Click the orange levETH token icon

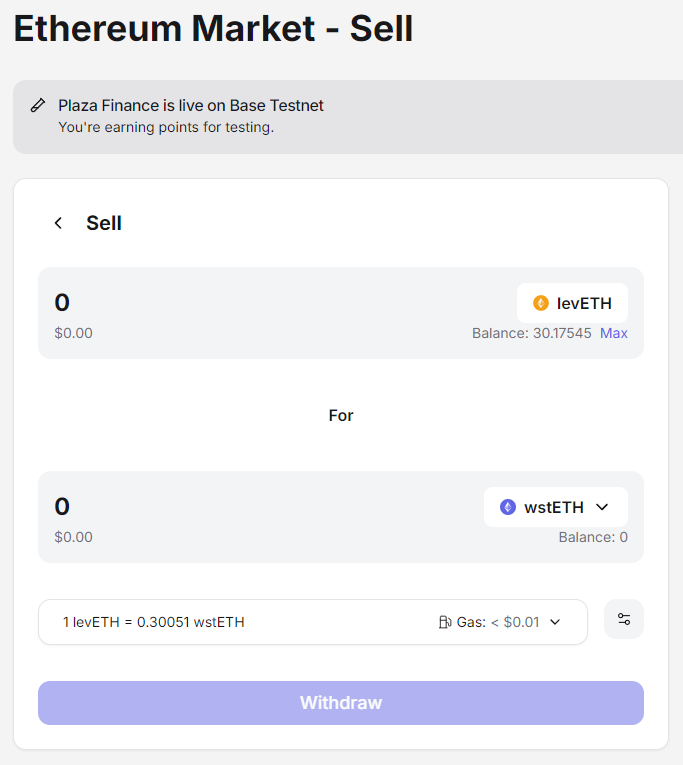tap(541, 303)
